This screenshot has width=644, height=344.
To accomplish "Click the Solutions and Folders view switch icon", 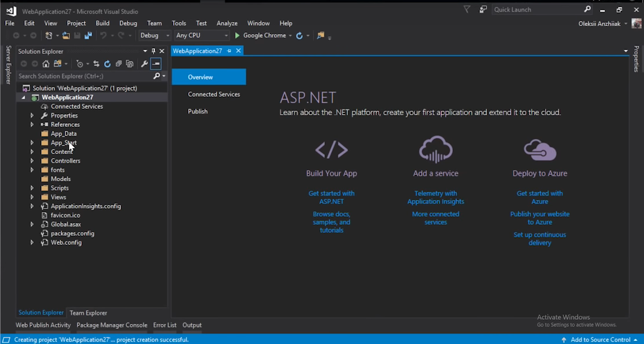I will [57, 64].
